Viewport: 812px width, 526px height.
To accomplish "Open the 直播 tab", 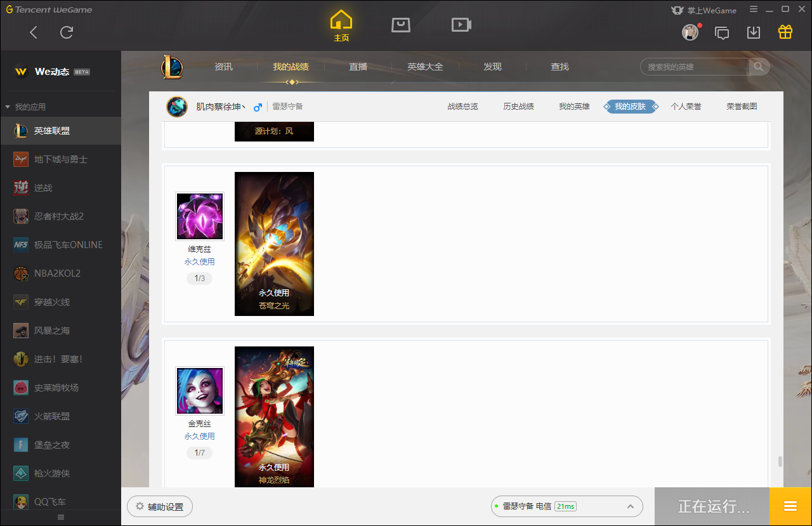I will click(358, 67).
